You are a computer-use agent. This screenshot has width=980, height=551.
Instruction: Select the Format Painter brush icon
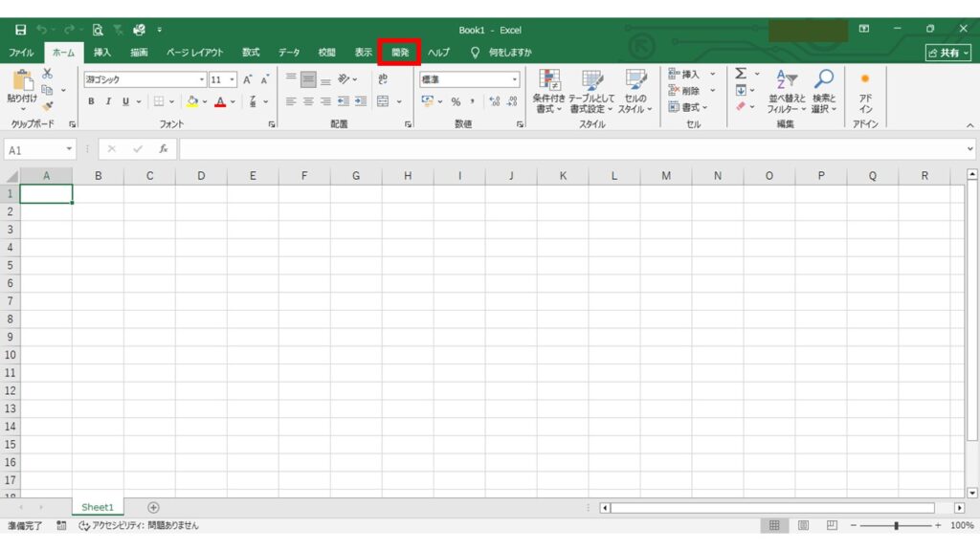coord(48,106)
